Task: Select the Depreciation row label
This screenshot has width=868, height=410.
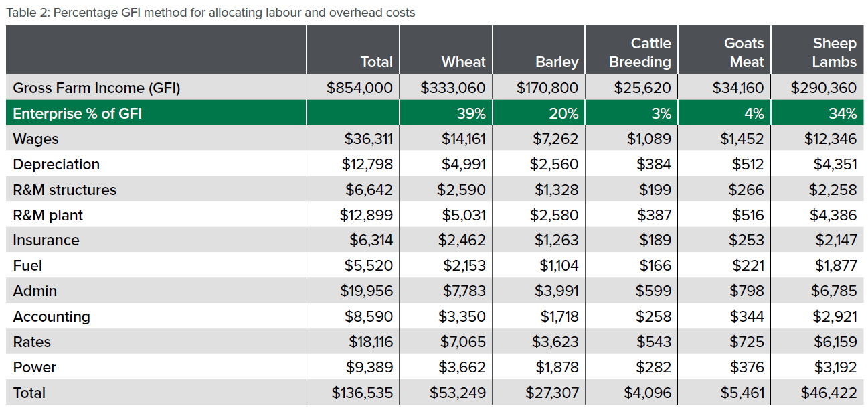Action: (56, 164)
